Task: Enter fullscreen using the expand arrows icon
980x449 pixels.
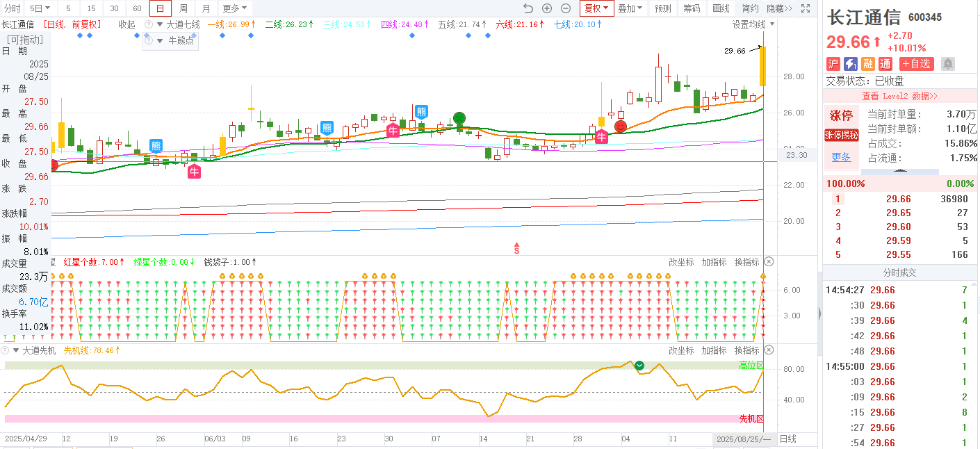Action: pos(806,8)
